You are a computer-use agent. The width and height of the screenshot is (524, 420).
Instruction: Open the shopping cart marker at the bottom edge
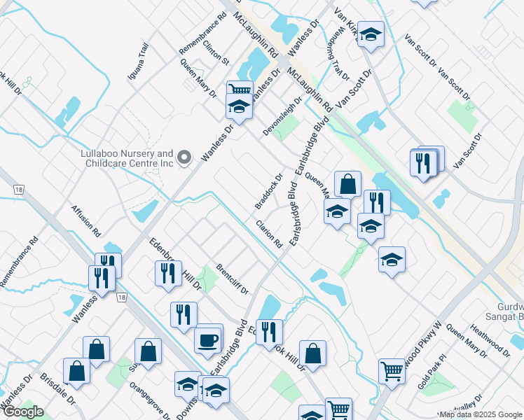click(338, 409)
